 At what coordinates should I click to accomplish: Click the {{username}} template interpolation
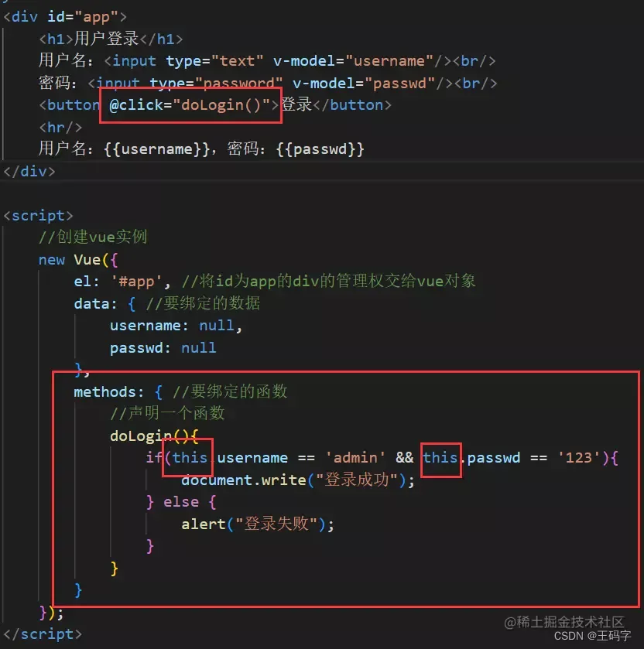point(156,149)
